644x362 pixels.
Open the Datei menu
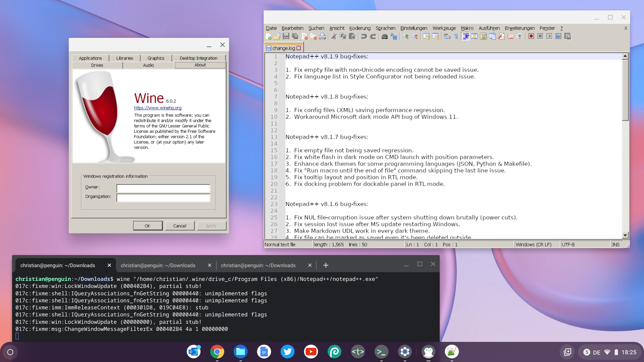[x=271, y=28]
